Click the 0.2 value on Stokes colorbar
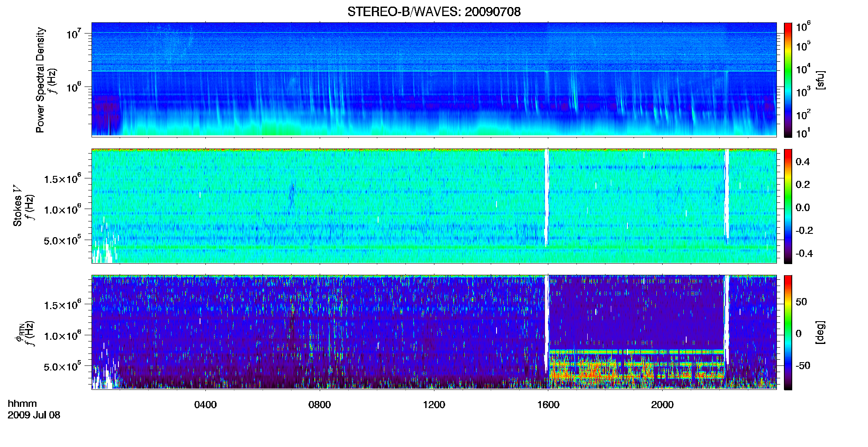This screenshot has height=447, width=868. [803, 185]
